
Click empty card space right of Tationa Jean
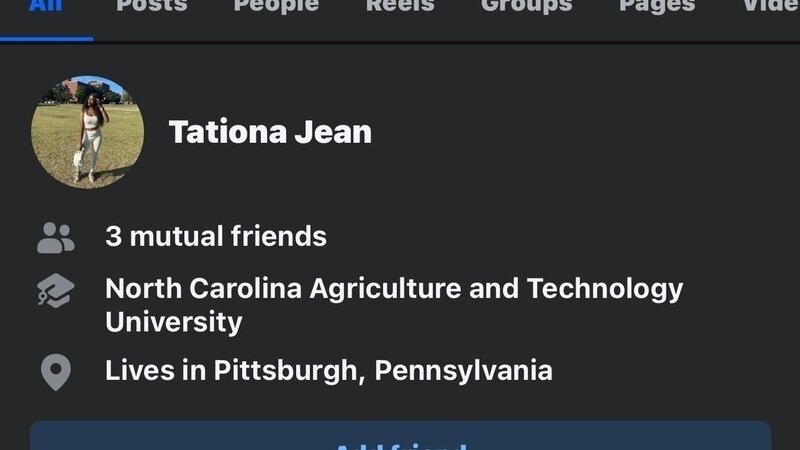pyautogui.click(x=580, y=132)
